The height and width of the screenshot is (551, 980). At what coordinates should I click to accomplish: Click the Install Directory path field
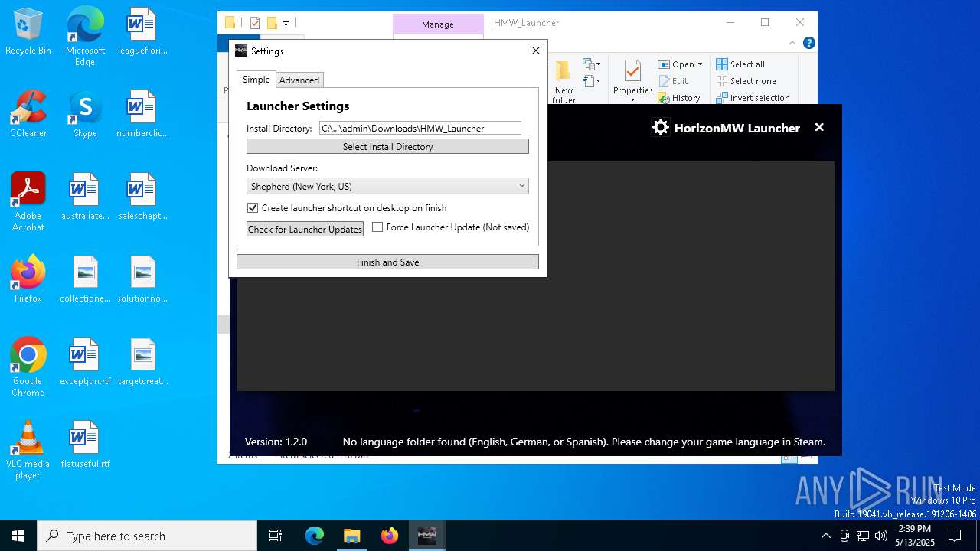pyautogui.click(x=420, y=128)
